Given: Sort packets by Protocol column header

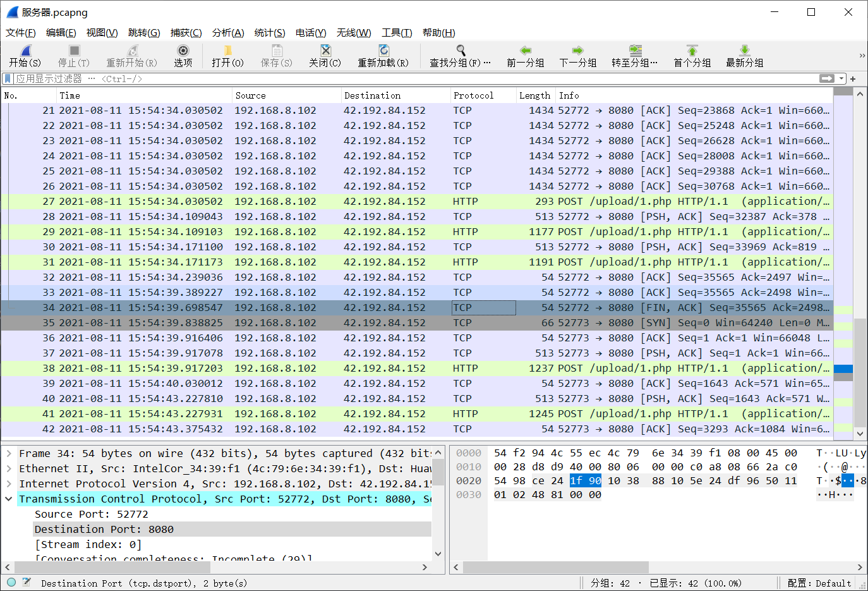Looking at the screenshot, I should coord(483,95).
